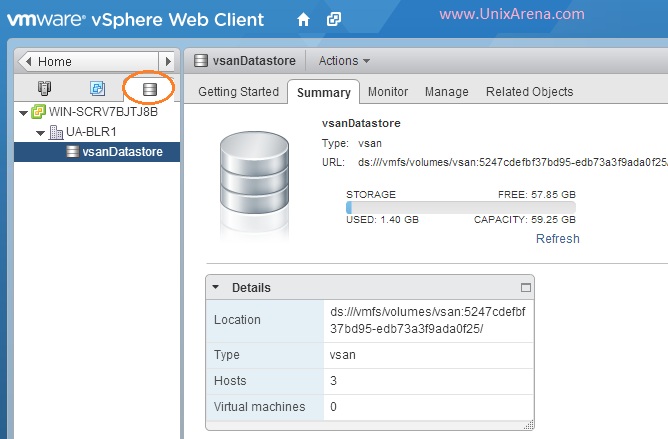Switch to the Storage inventory tab icon
This screenshot has height=439, width=668.
150,89
